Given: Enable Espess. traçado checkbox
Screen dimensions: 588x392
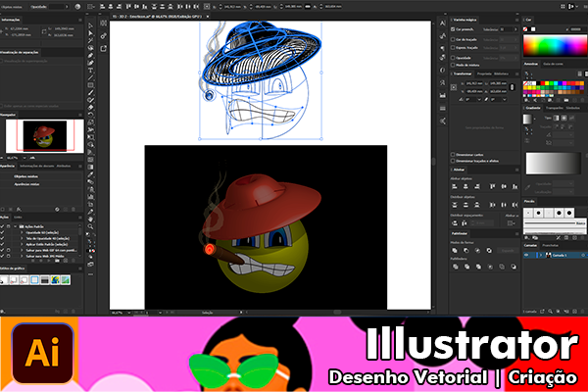Looking at the screenshot, I should click(453, 48).
